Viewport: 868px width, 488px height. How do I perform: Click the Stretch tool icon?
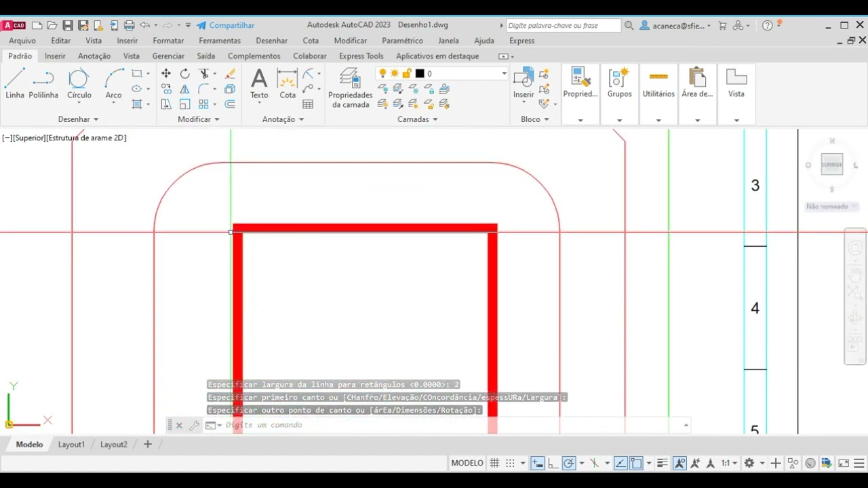coord(166,104)
